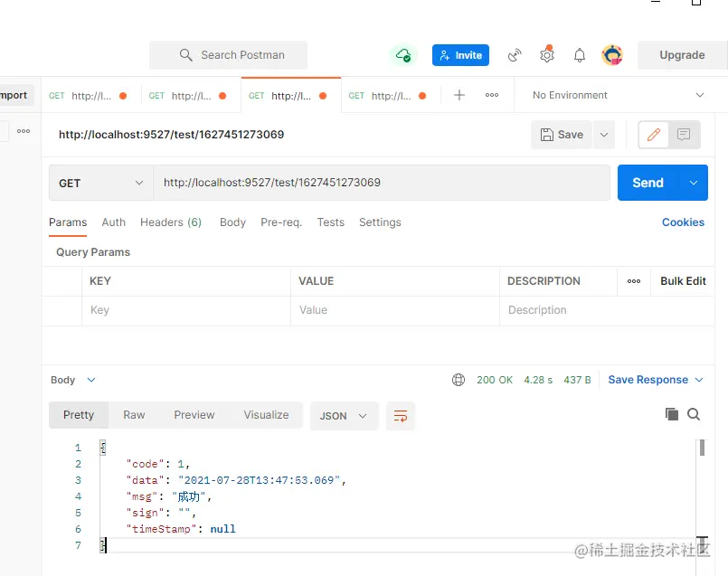
Task: Expand the Save options chevron
Action: 604,135
